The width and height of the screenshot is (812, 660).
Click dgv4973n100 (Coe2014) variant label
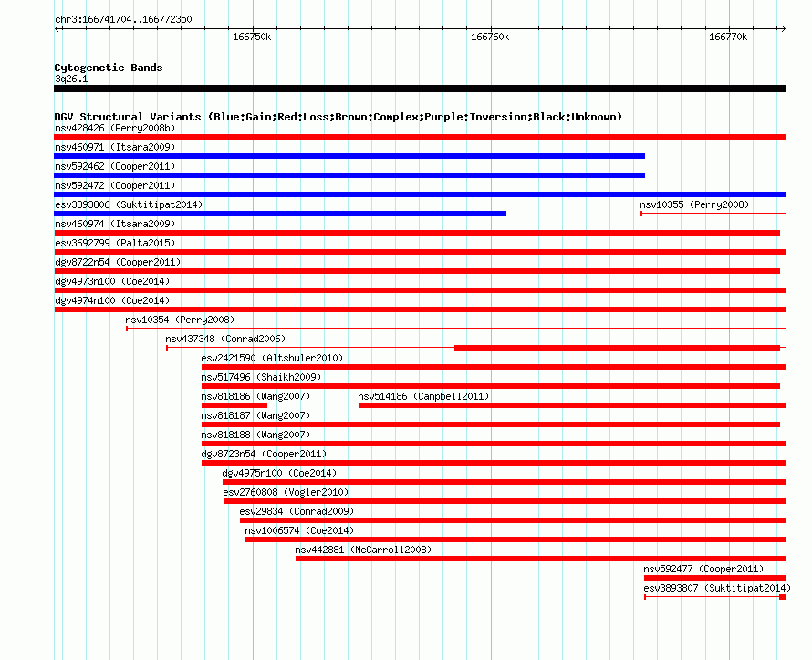click(112, 281)
